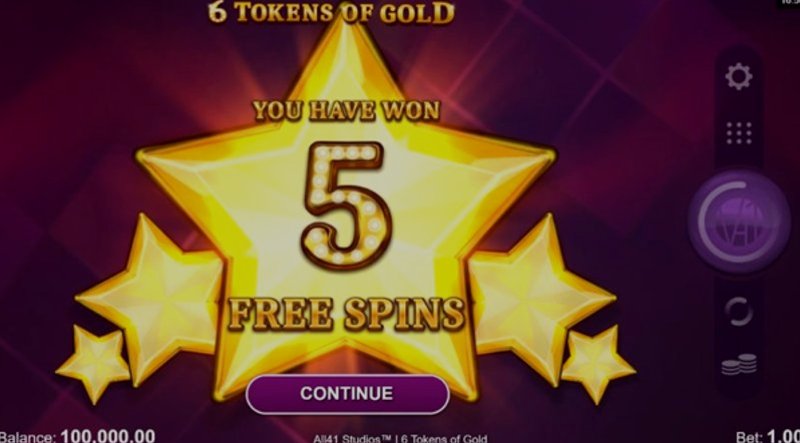Click the FREE SPINS text
The width and height of the screenshot is (800, 443).
[346, 312]
